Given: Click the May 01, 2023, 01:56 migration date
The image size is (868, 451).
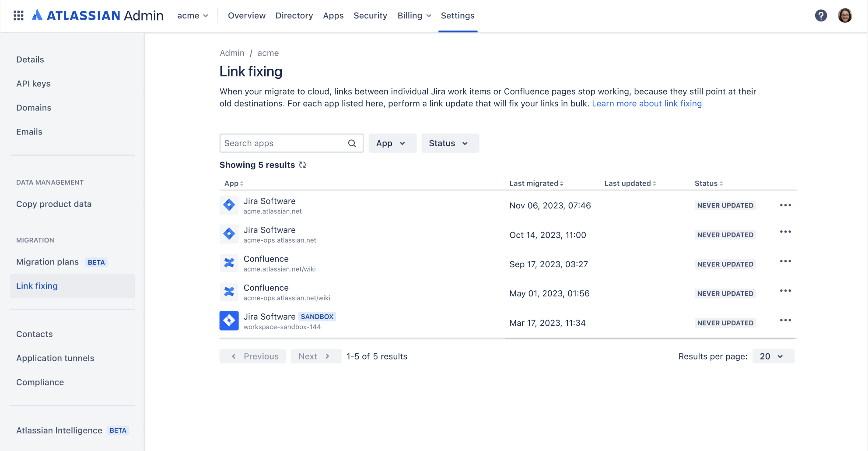Looking at the screenshot, I should 549,293.
